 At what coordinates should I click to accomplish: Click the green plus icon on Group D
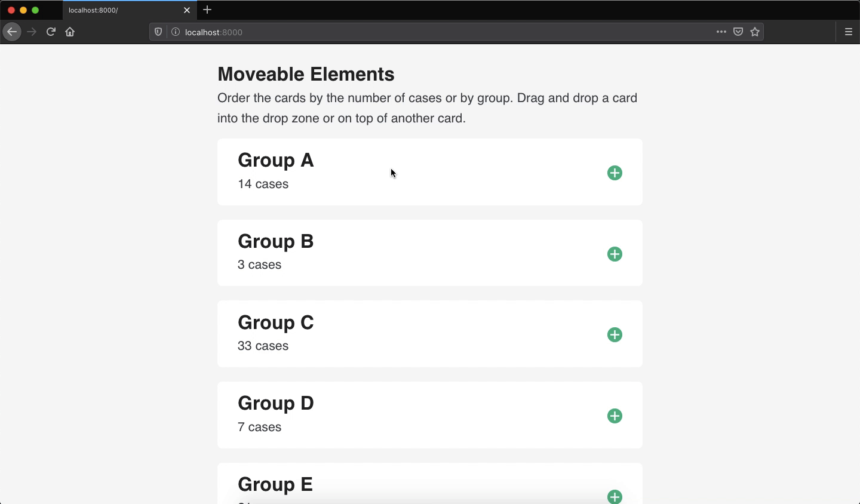(615, 416)
